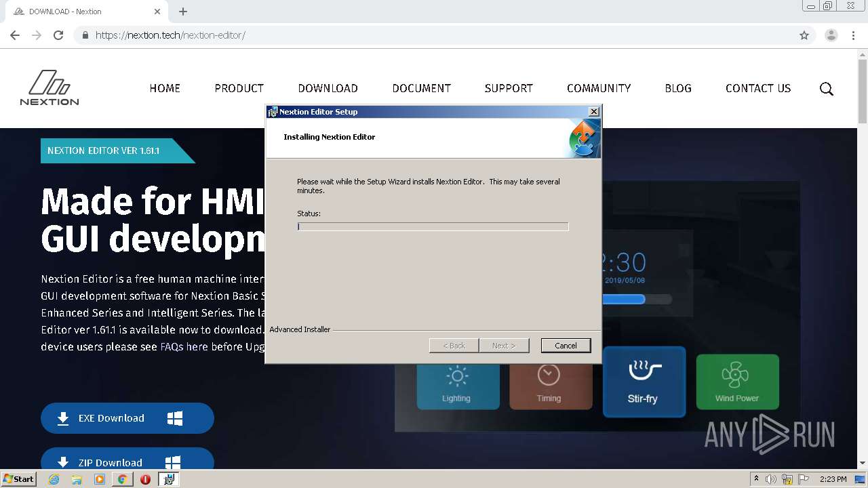Click network icon in system tray
This screenshot has width=868, height=488.
(x=787, y=479)
